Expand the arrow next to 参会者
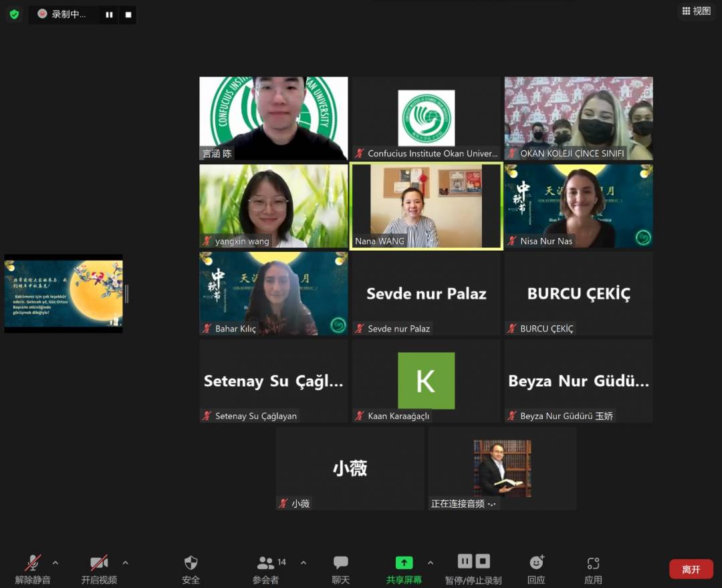 304,563
